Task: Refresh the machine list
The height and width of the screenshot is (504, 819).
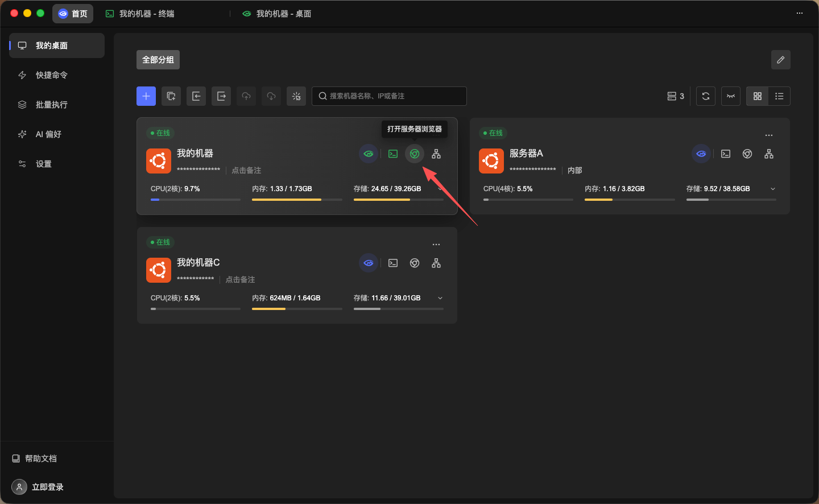Action: pos(706,96)
